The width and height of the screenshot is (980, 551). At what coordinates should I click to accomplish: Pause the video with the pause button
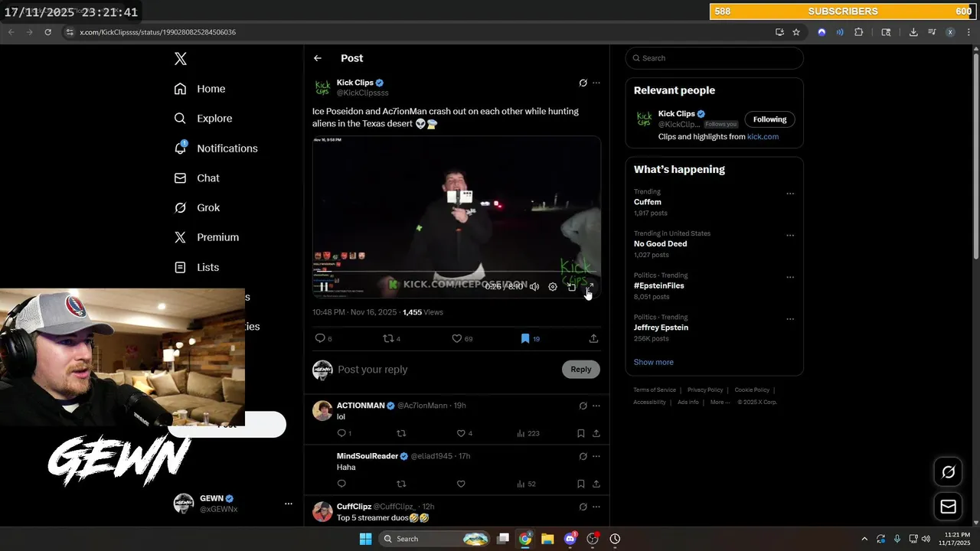coord(324,287)
